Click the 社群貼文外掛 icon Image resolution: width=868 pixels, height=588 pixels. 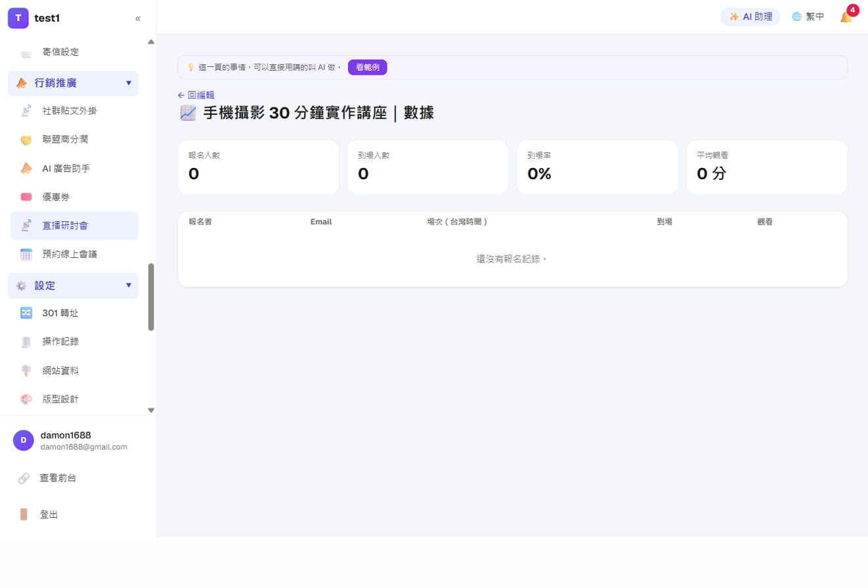pos(26,111)
